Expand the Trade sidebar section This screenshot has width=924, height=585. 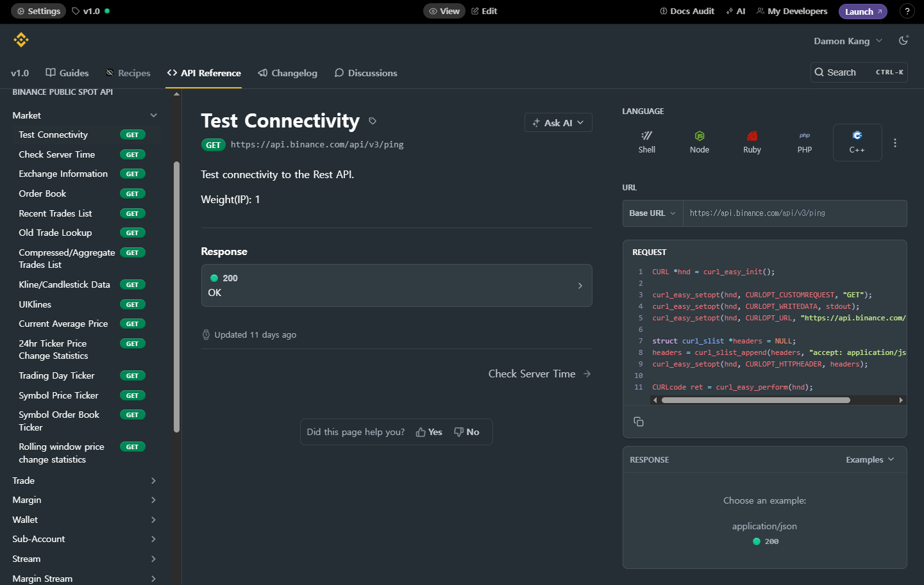coord(84,481)
